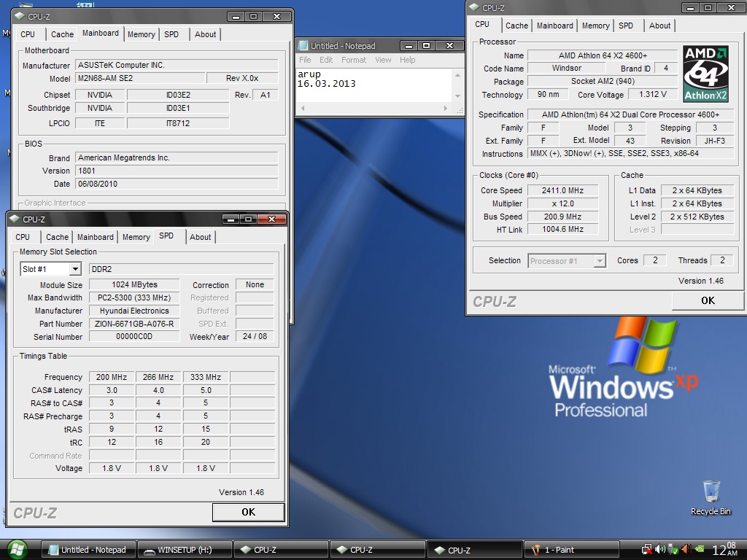Click part number 'ZION-6671GB-A076-R'
747x560 pixels.
(x=134, y=324)
